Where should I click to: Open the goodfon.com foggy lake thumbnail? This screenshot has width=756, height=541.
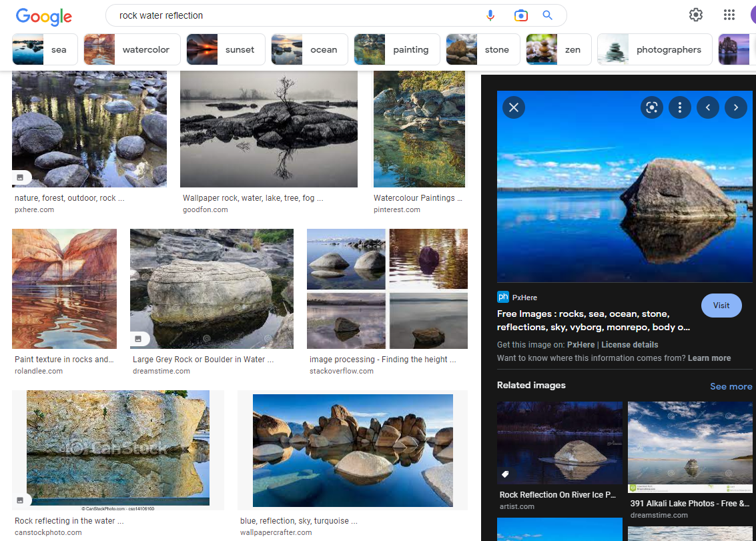(269, 129)
